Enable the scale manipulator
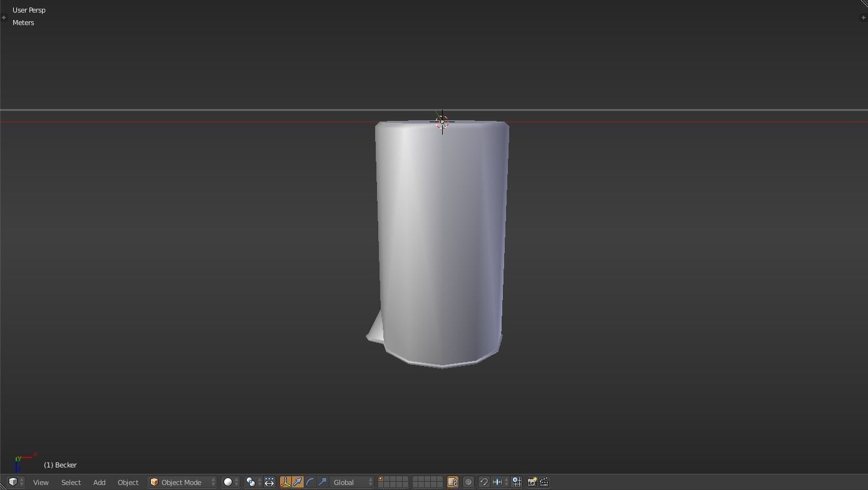 coord(323,482)
